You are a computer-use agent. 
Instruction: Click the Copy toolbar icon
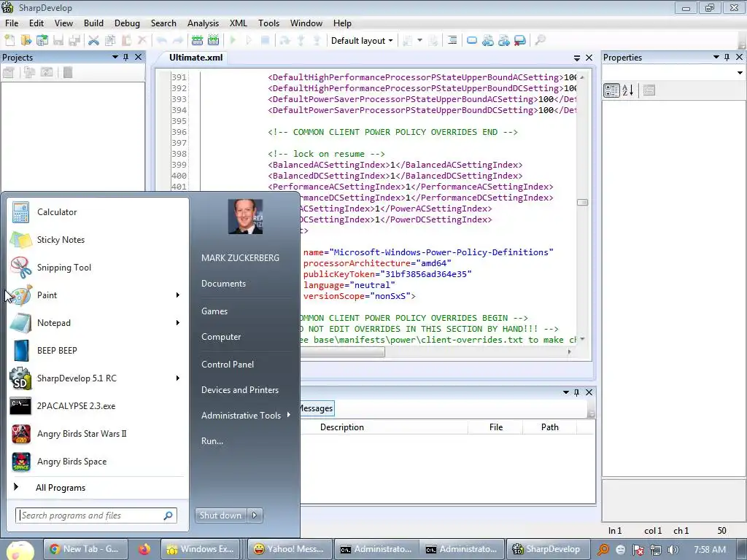coord(110,41)
